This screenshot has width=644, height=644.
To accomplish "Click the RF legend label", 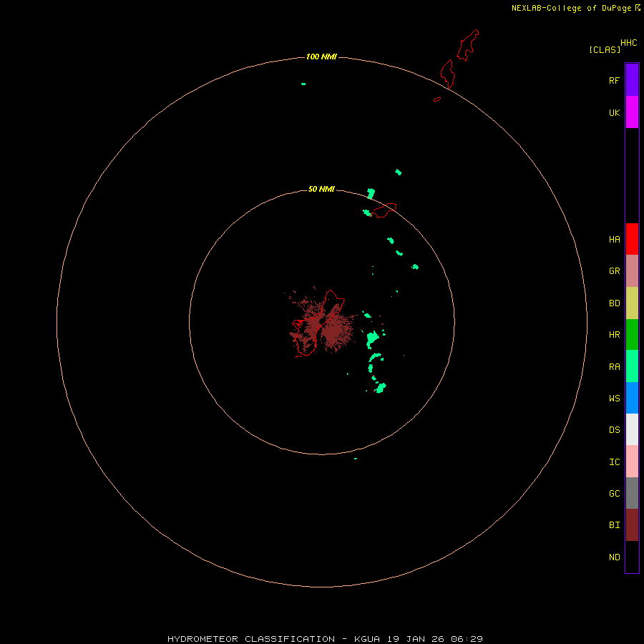I will (x=615, y=80).
